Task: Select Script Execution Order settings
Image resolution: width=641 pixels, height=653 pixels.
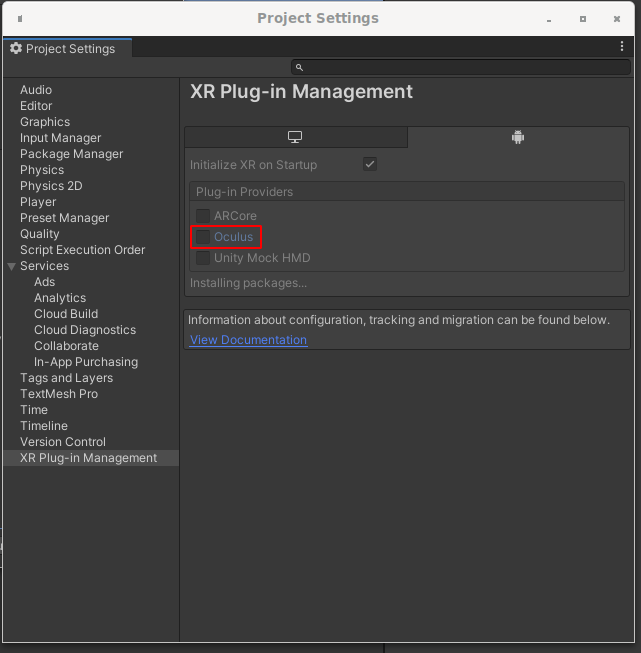Action: pyautogui.click(x=82, y=250)
